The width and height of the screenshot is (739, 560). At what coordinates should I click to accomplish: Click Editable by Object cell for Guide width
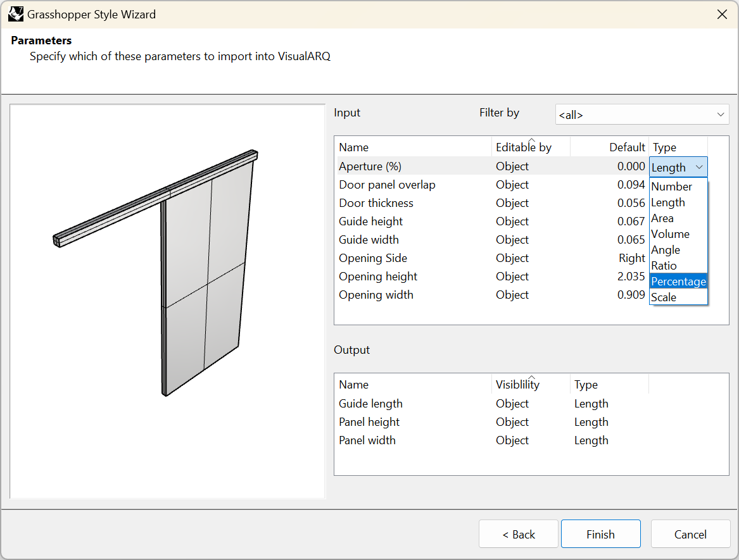(512, 240)
